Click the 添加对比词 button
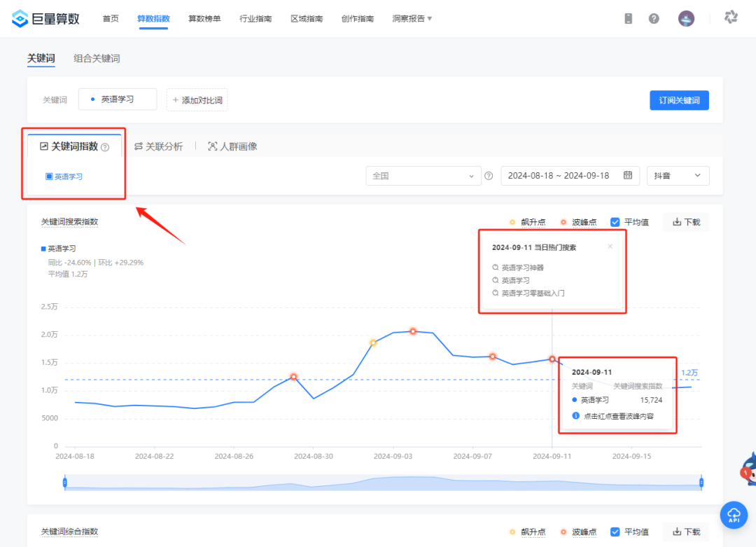Viewport: 756px width, 547px height. coord(197,99)
